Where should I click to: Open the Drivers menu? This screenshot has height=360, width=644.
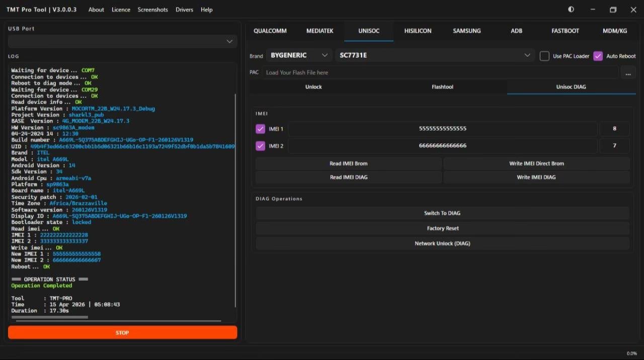point(184,10)
